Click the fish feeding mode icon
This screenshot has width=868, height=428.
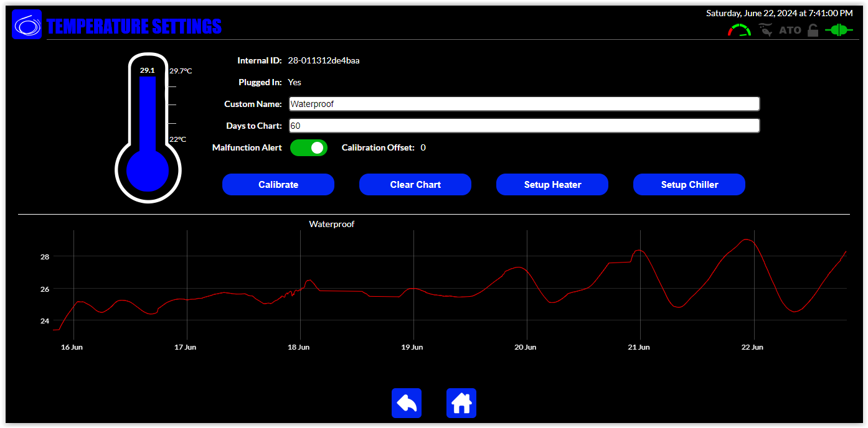[x=765, y=30]
